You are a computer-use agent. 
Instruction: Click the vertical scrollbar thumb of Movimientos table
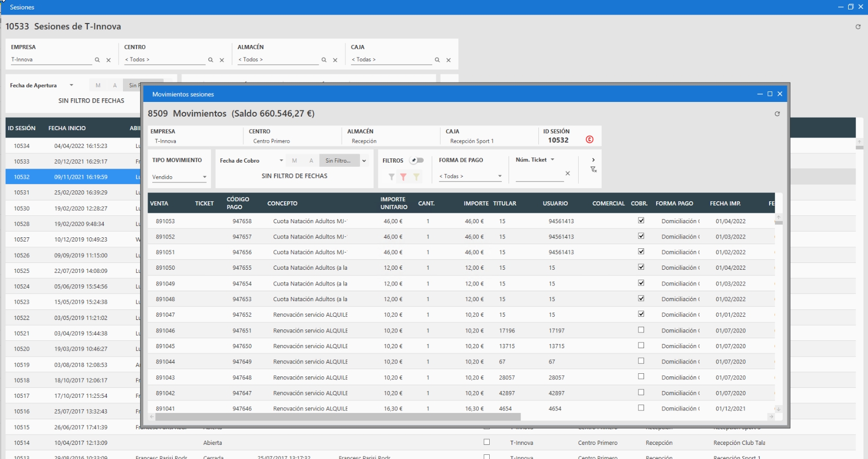tap(779, 223)
